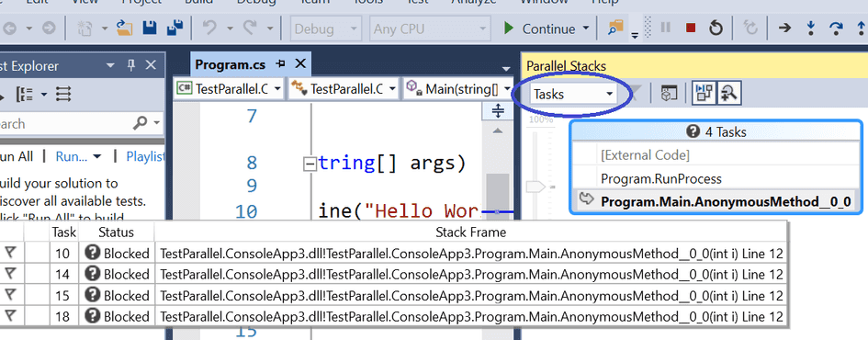Stop debugging with the red square
868x340 pixels.
tap(691, 28)
